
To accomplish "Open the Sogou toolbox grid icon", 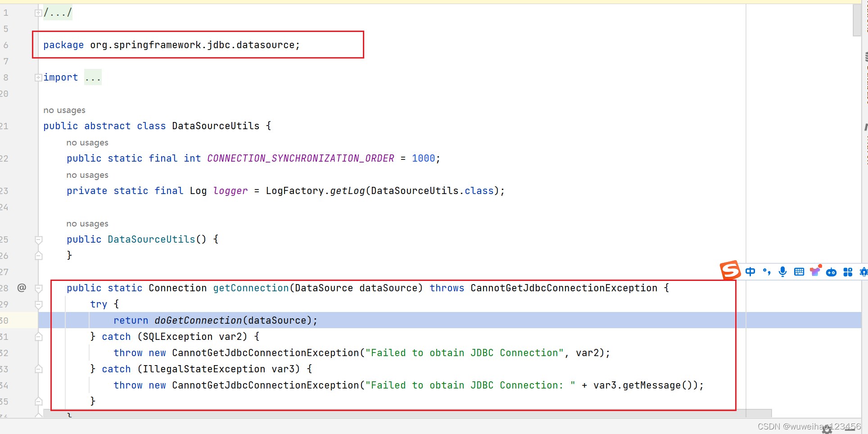I will (x=848, y=272).
